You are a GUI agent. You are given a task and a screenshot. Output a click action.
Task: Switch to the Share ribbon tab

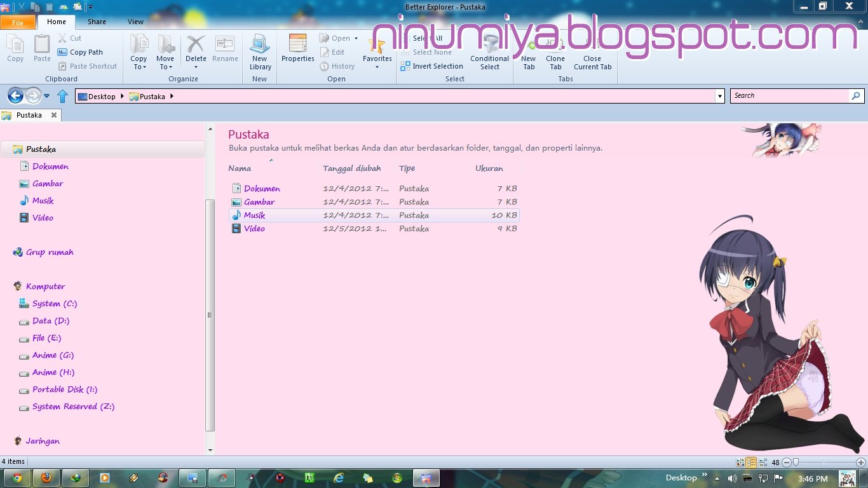tap(97, 22)
